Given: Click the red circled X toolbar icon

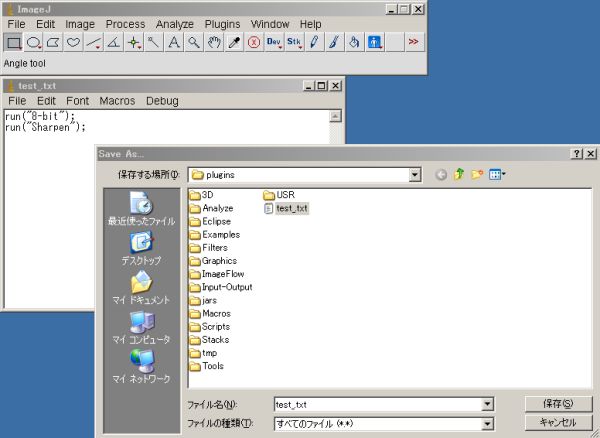Looking at the screenshot, I should (x=254, y=42).
